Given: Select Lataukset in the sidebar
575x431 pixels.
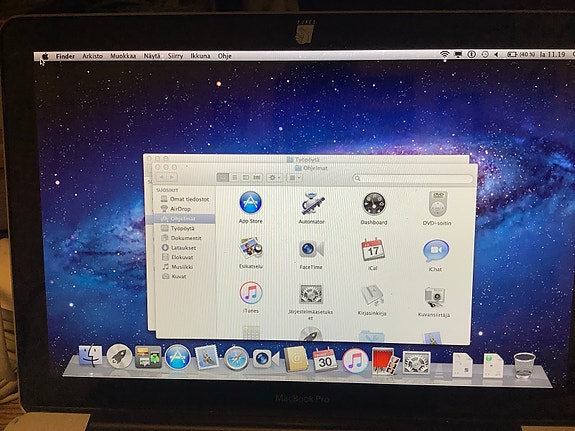Looking at the screenshot, I should [x=179, y=248].
